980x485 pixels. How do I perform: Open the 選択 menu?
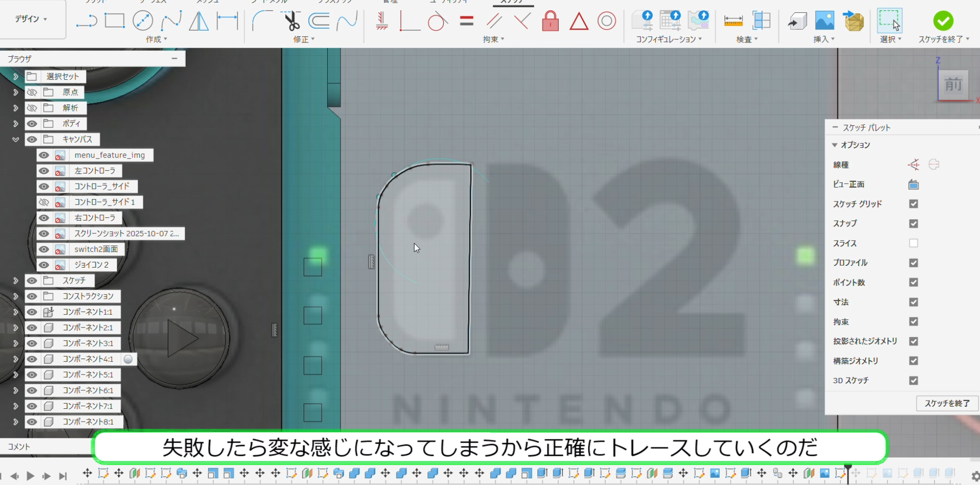tap(891, 39)
